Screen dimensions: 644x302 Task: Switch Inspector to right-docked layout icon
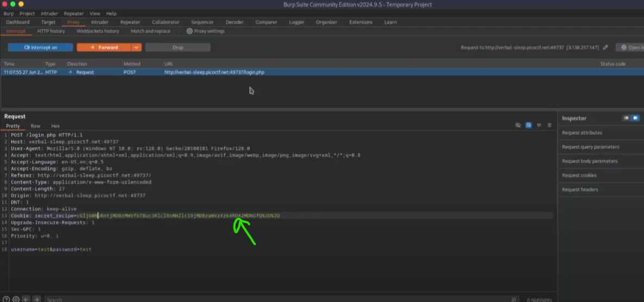point(635,118)
